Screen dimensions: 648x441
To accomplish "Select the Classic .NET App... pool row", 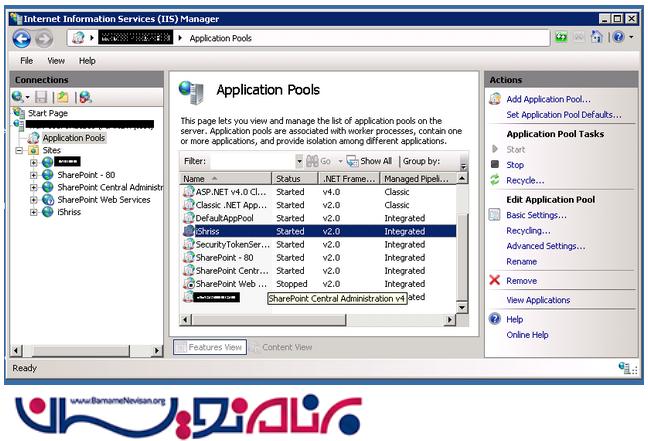I will point(319,205).
